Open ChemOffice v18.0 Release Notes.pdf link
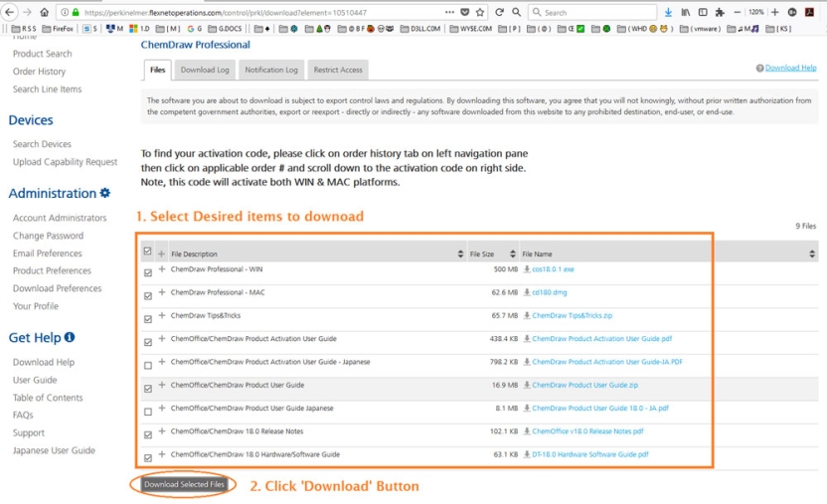 587,431
